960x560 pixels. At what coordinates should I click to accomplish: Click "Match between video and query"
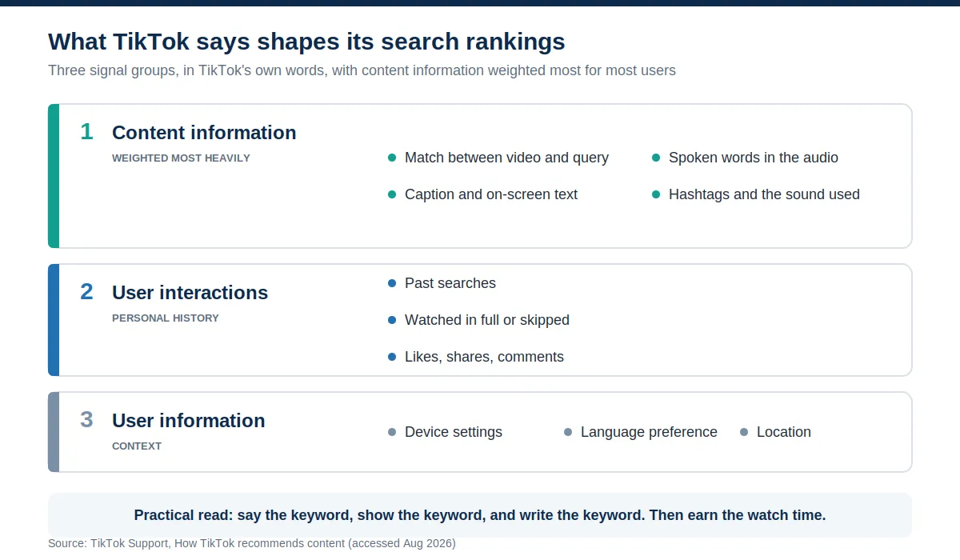point(506,158)
